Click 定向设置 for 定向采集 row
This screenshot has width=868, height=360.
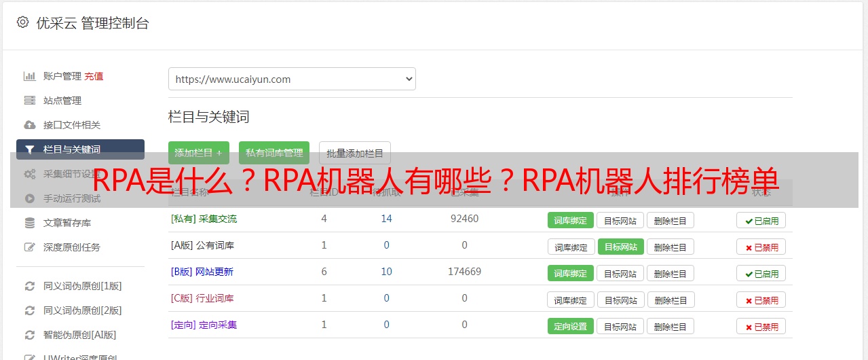[x=571, y=326]
